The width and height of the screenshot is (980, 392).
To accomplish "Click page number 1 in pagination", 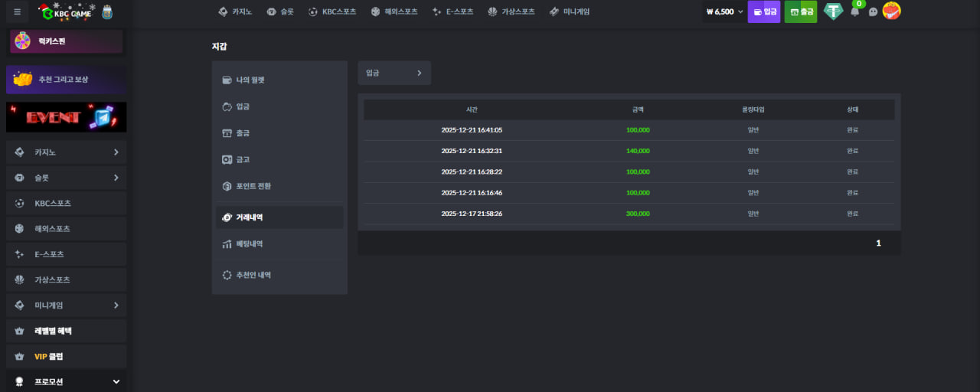I will 878,243.
